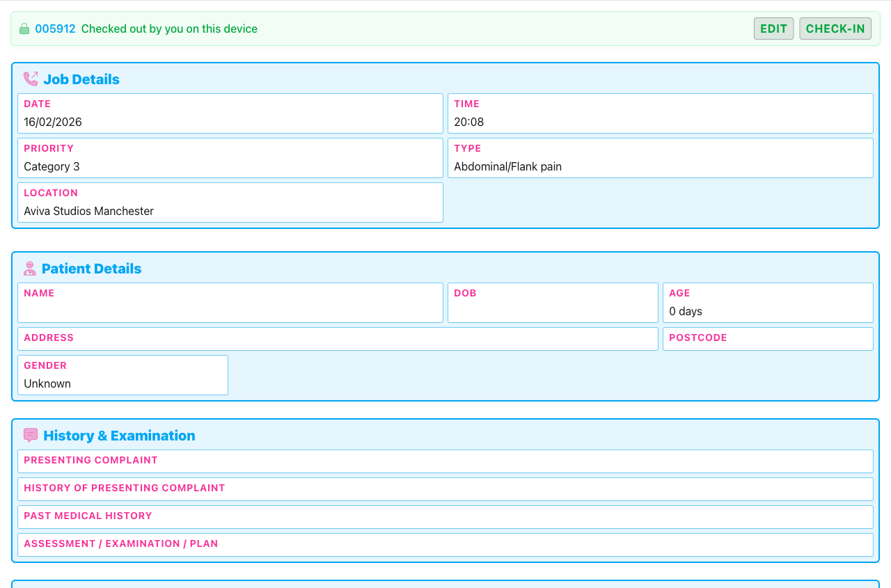
Task: Click the PAST MEDICAL HISTORY field
Action: 445,516
